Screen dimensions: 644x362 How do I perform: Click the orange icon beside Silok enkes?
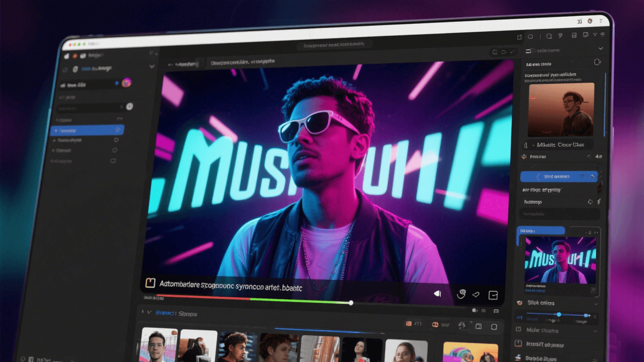pyautogui.click(x=519, y=303)
